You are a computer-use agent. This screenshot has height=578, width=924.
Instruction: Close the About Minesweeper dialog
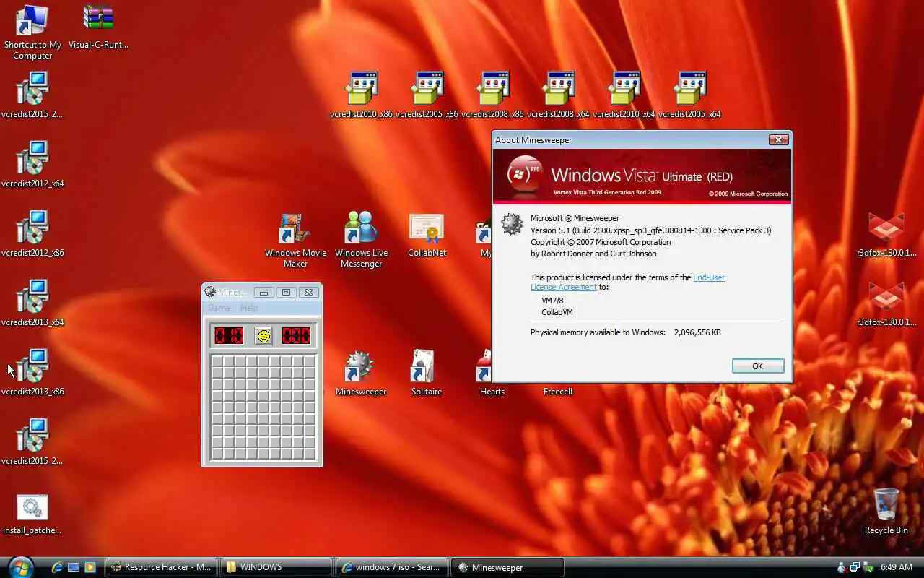[x=778, y=139]
